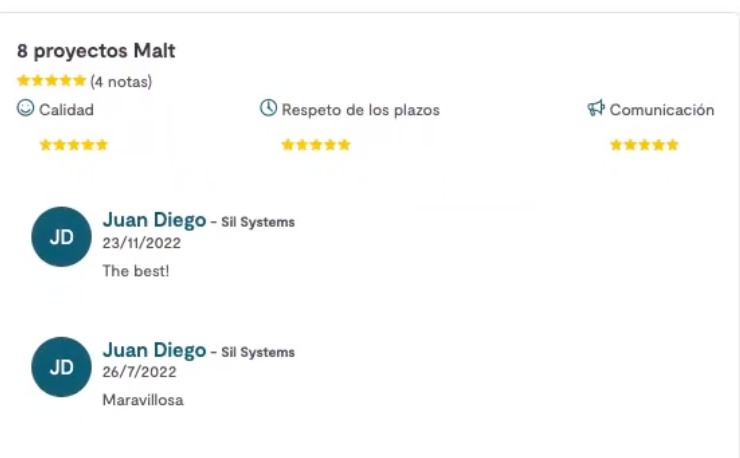Click the stars under Comunicación
This screenshot has width=740, height=458.
644,145
